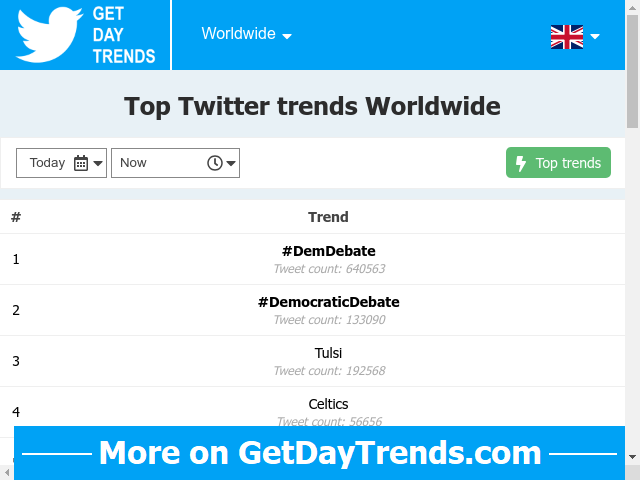The width and height of the screenshot is (640, 480).
Task: Click the scrollbar up arrow
Action: (x=633, y=7)
